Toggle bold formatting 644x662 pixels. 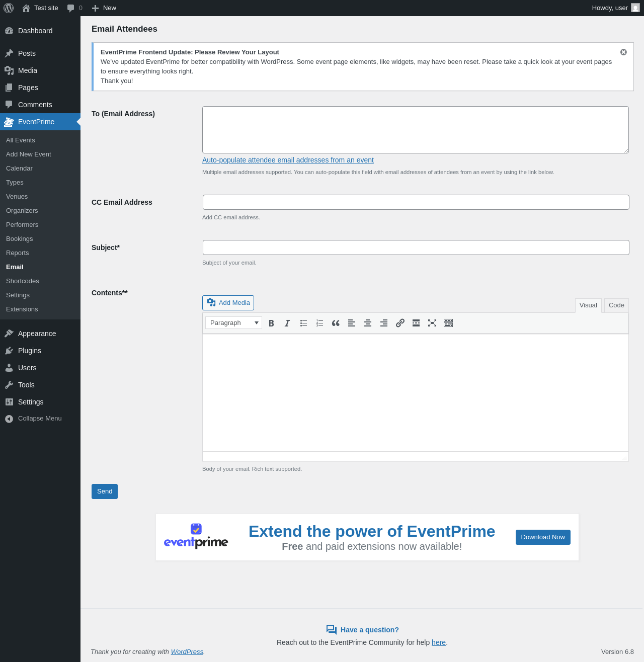(x=271, y=323)
